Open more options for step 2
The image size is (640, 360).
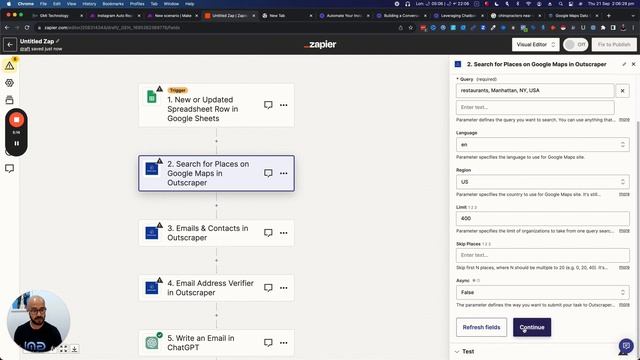pos(284,173)
